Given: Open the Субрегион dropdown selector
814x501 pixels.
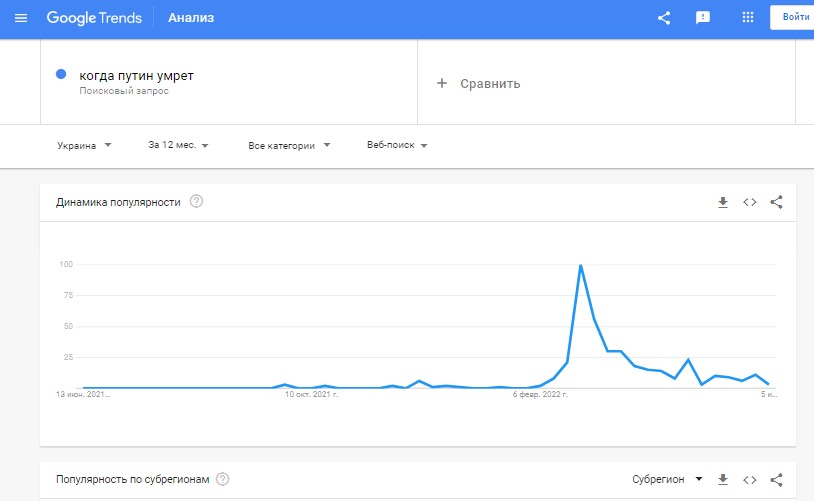Looking at the screenshot, I should pyautogui.click(x=667, y=479).
